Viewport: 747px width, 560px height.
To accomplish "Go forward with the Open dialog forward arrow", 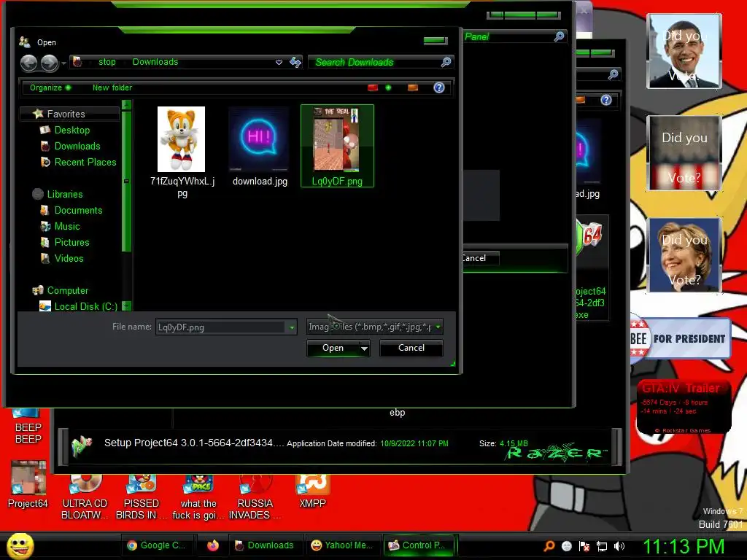I will click(49, 63).
